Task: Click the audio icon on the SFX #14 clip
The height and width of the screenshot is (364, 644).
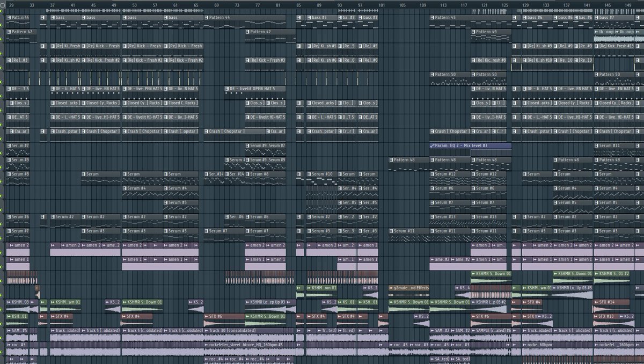Action: [596, 302]
